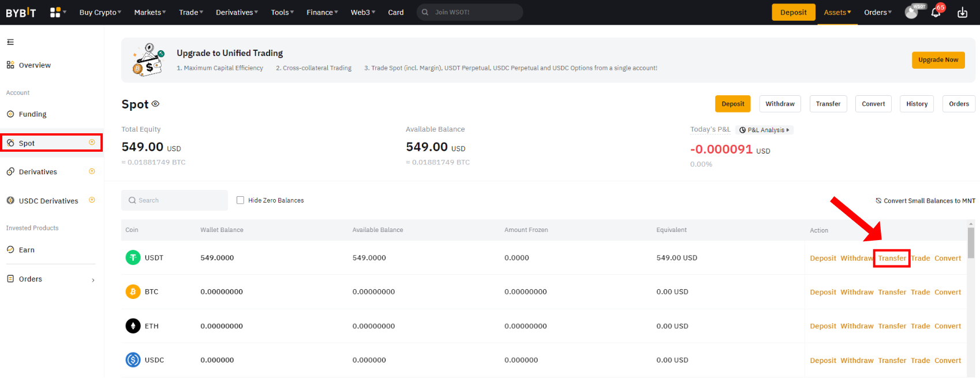Open the Derivatives dropdown in navbar
The height and width of the screenshot is (378, 980).
[x=237, y=12]
